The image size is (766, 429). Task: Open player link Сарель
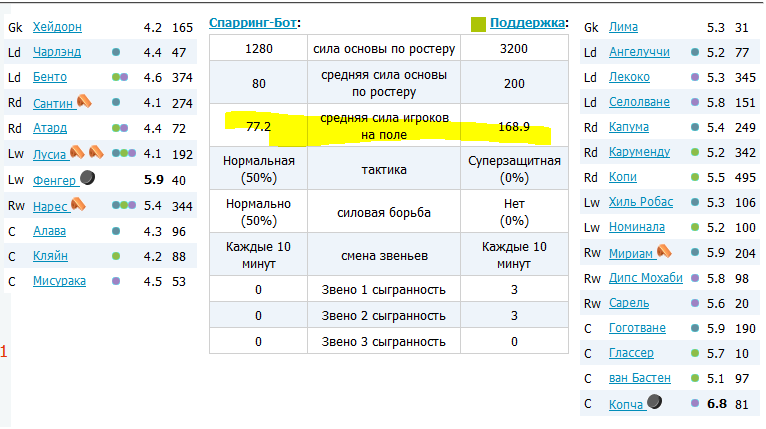pos(629,303)
